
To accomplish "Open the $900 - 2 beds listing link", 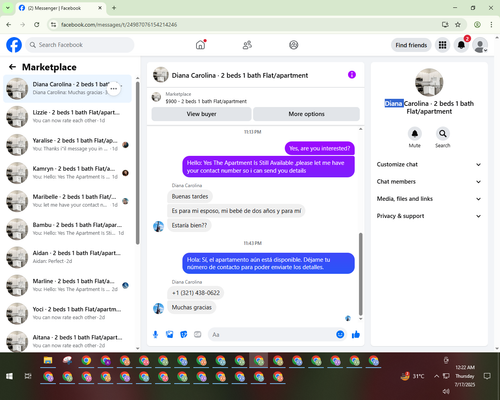I will pyautogui.click(x=206, y=101).
